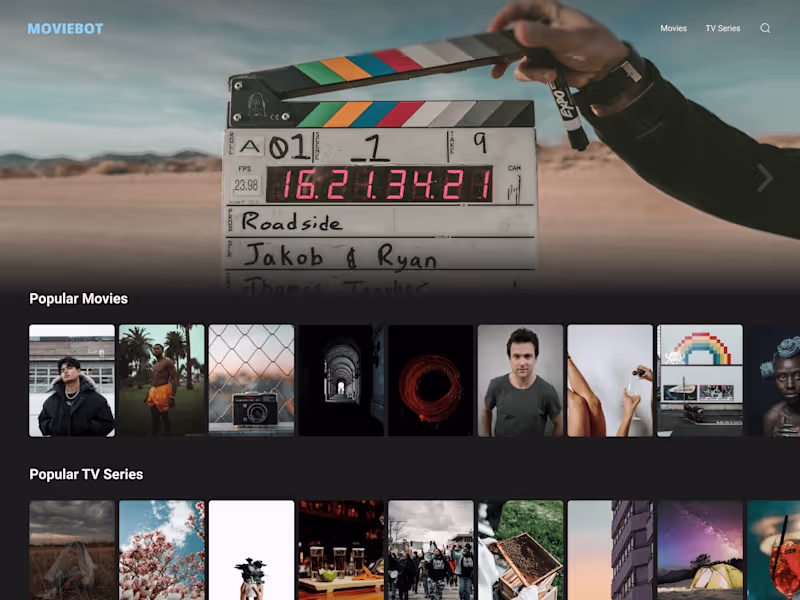Open movie poster with legs and wine glass
This screenshot has width=800, height=600.
click(610, 381)
